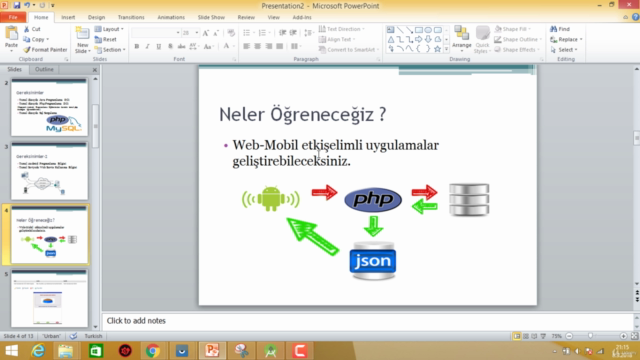Click the Cut scissors icon
This screenshot has width=640, height=360.
[27, 29]
